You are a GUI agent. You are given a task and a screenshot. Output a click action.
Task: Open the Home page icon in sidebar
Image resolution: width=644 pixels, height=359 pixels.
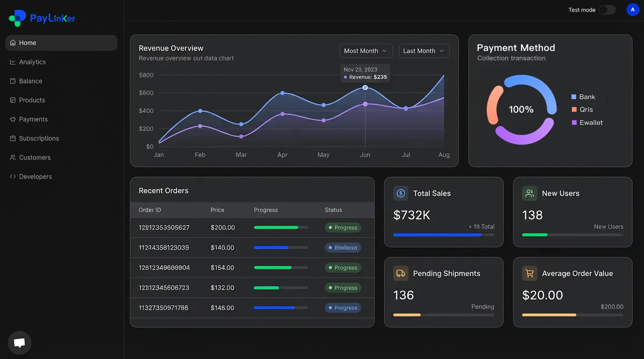pos(12,43)
